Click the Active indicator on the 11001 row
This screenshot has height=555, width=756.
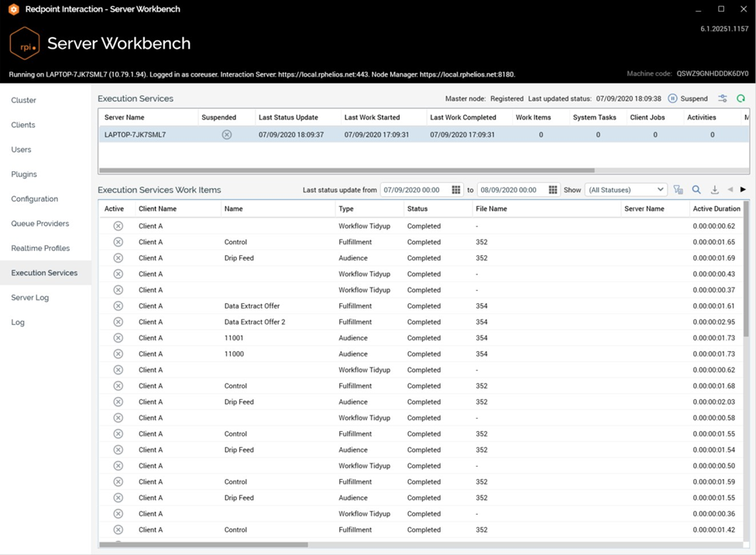[118, 338]
